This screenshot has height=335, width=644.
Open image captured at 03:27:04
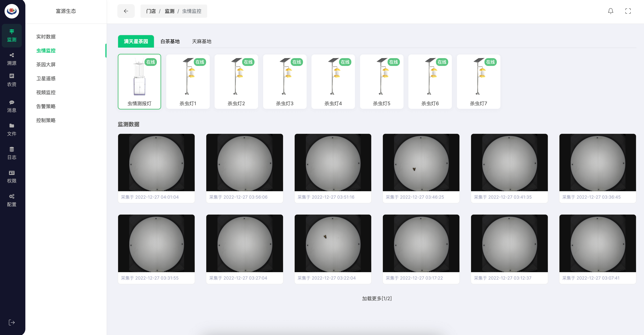[x=244, y=244]
